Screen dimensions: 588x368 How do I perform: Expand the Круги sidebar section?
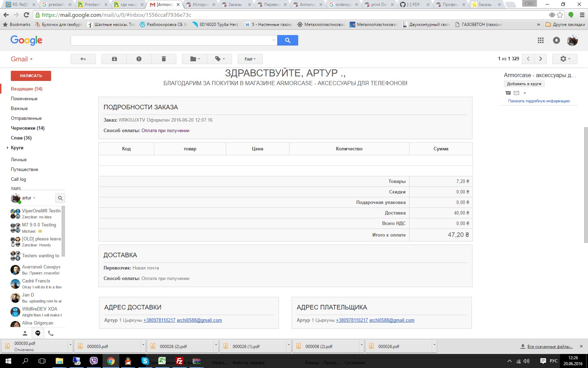(x=8, y=148)
